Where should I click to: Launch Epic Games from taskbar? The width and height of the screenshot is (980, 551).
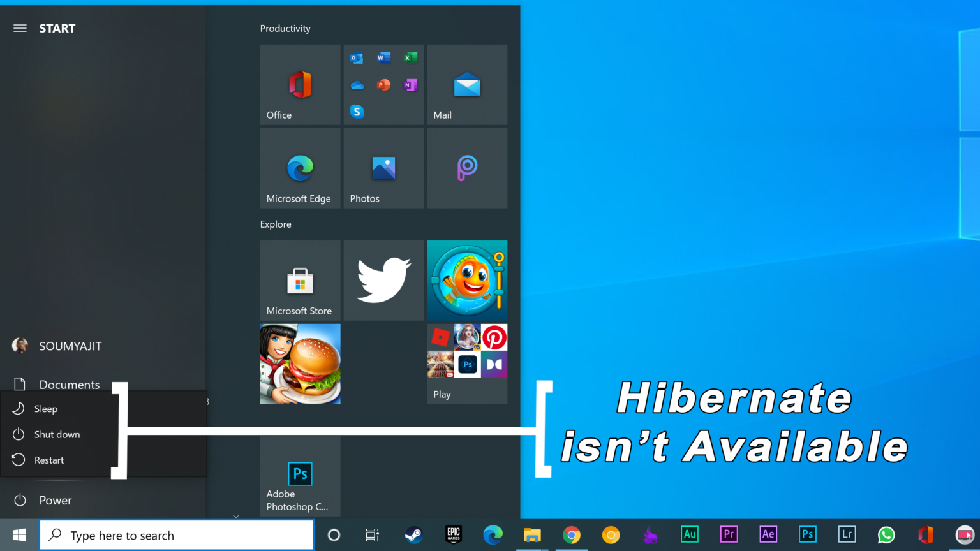[454, 535]
